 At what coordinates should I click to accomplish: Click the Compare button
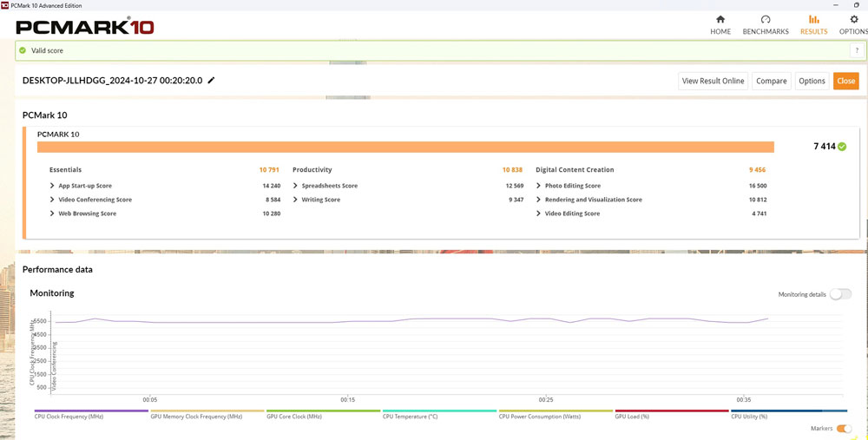(771, 81)
